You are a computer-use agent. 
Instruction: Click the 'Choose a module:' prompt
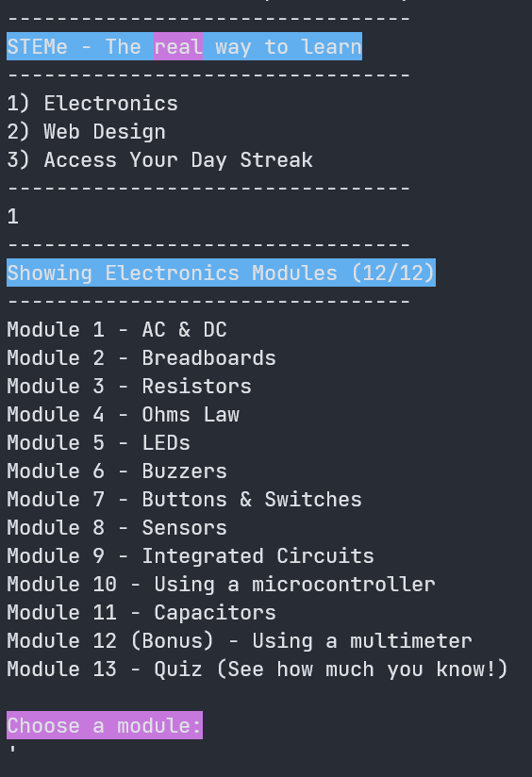tap(105, 725)
